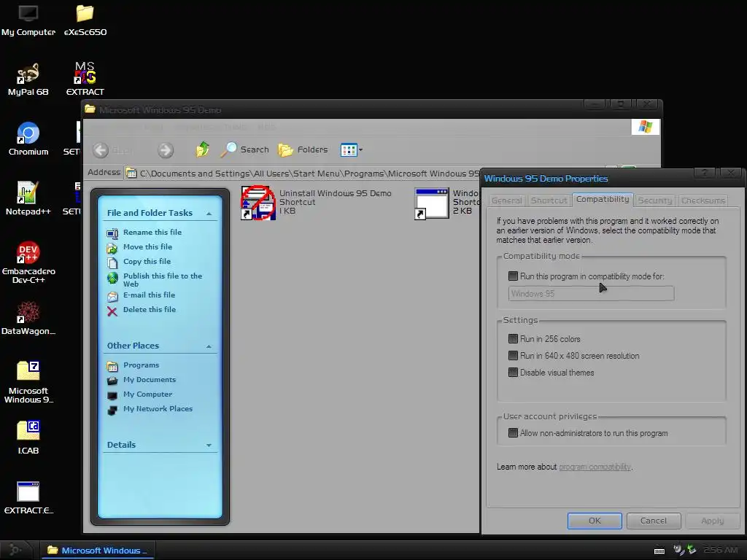Image resolution: width=747 pixels, height=560 pixels.
Task: Click the keyboard icon in system tray
Action: click(659, 551)
